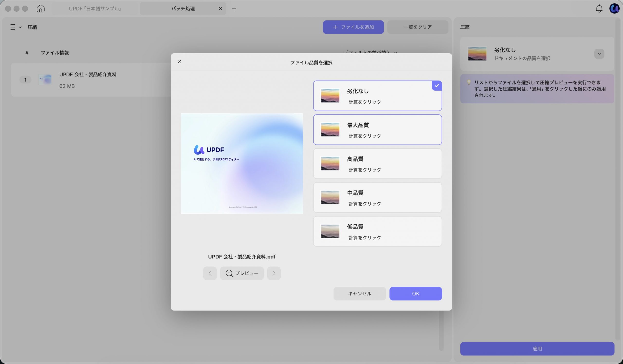Image resolution: width=623 pixels, height=364 pixels.
Task: Add a new tab with plus icon
Action: tap(234, 9)
